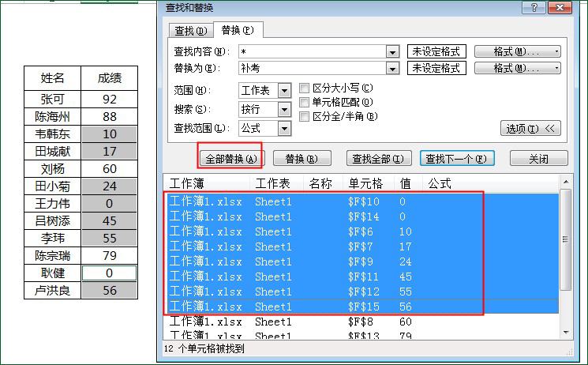This screenshot has height=365, width=588.
Task: Click the 关闭 button
Action: (x=539, y=159)
